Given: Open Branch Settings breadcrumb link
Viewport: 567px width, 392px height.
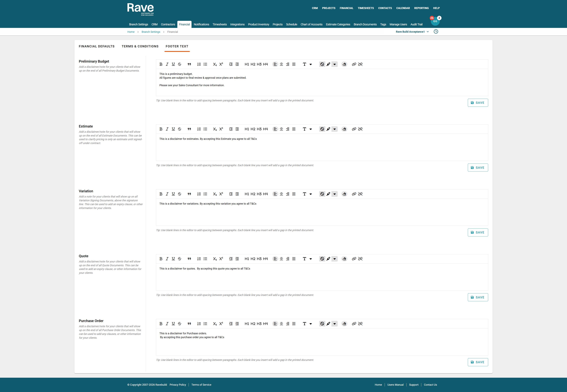Looking at the screenshot, I should pyautogui.click(x=151, y=32).
